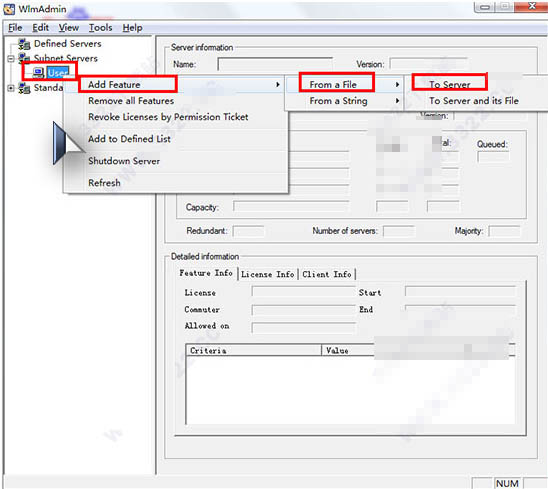The image size is (548, 489).
Task: Switch to the Client Info tab
Action: [327, 274]
